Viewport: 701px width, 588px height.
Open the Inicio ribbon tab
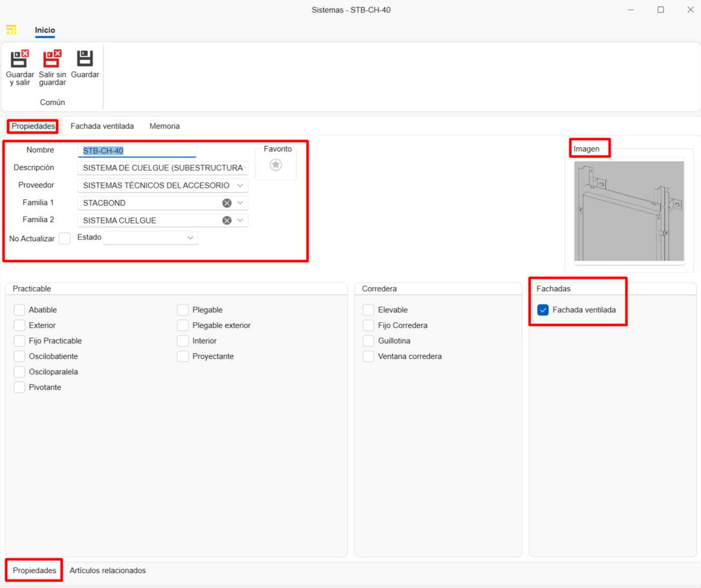[45, 30]
